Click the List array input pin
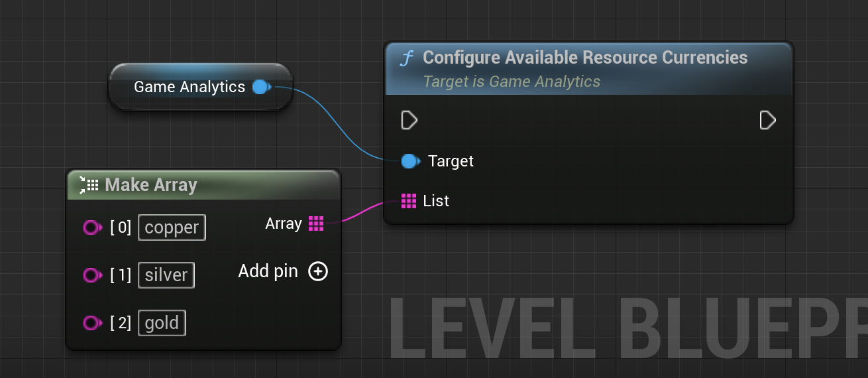Screen dimensions: 868x378 click(x=409, y=201)
